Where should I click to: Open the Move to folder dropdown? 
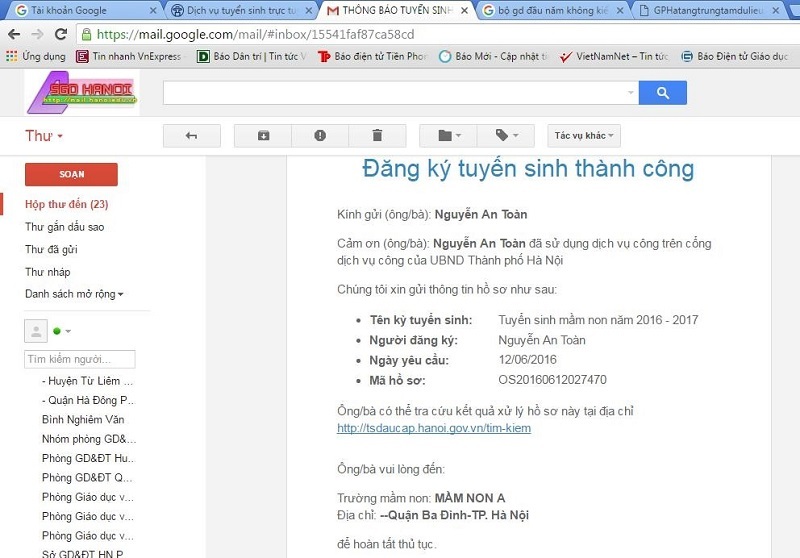click(x=449, y=135)
